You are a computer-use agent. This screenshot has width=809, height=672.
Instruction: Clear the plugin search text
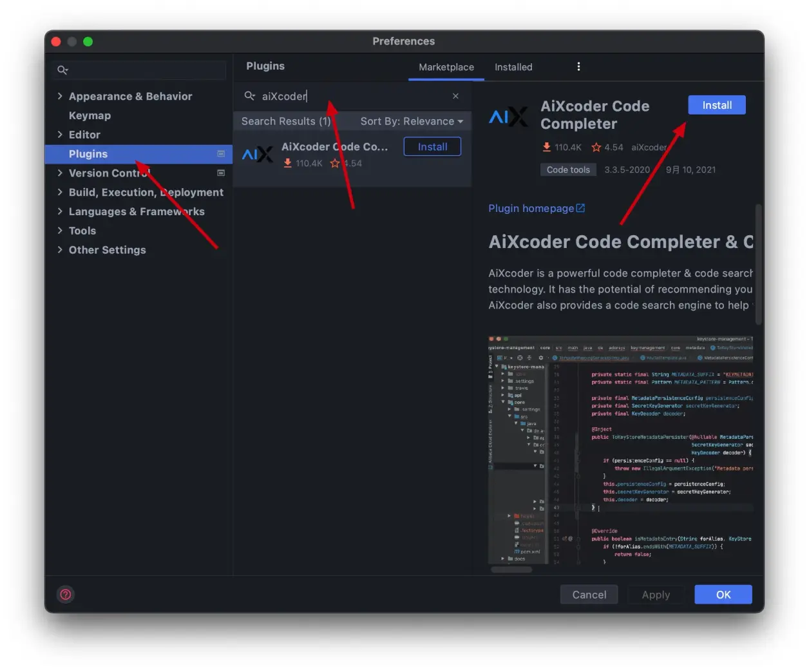[455, 96]
